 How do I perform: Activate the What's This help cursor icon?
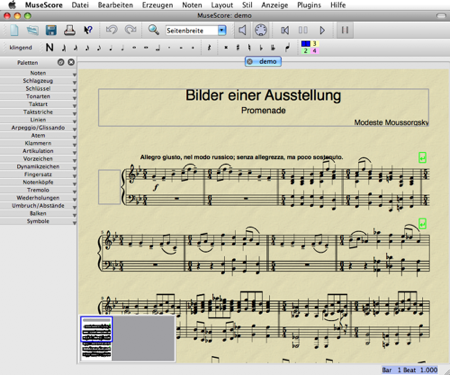[x=88, y=30]
